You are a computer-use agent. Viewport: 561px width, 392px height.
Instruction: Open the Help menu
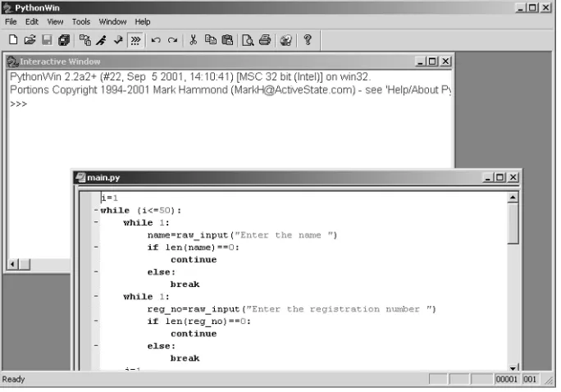tap(143, 22)
